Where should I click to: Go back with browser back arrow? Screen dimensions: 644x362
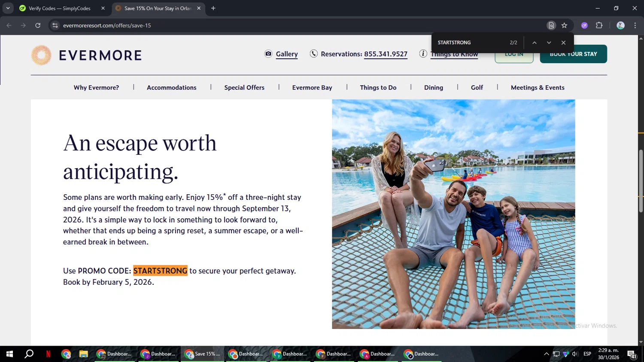click(x=9, y=25)
